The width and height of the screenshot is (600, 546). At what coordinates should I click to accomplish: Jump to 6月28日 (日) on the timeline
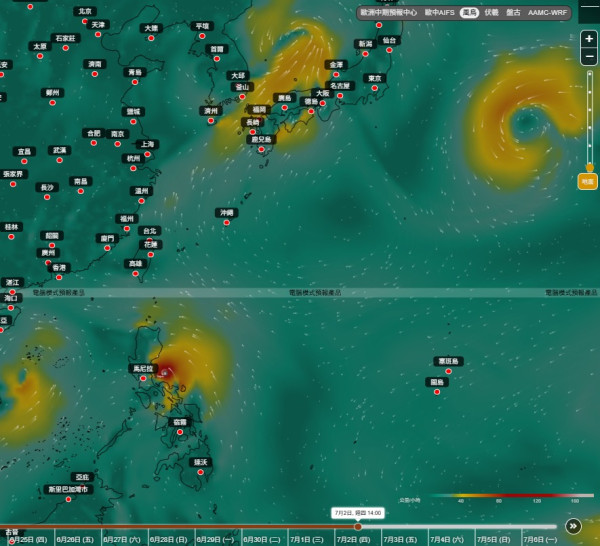pyautogui.click(x=168, y=539)
